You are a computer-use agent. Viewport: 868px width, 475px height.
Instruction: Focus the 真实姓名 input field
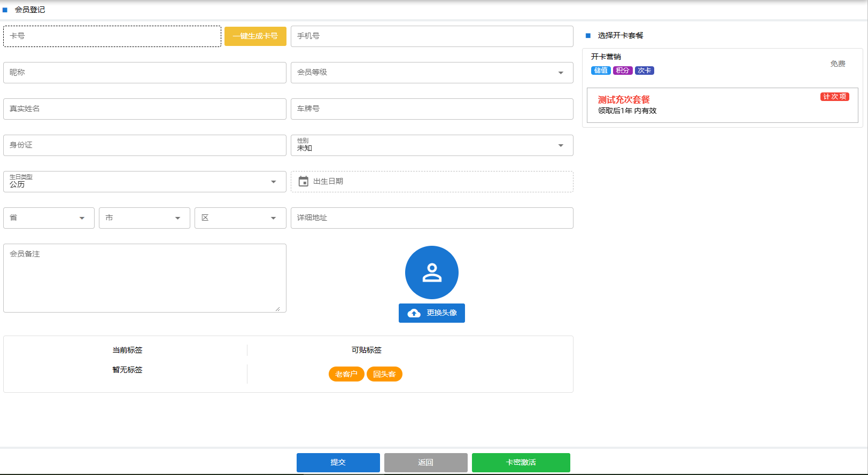point(145,109)
